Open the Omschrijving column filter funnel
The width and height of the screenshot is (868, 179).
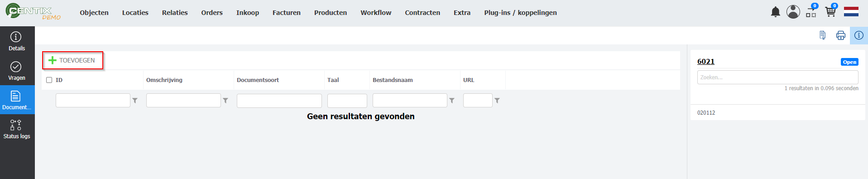[225, 101]
